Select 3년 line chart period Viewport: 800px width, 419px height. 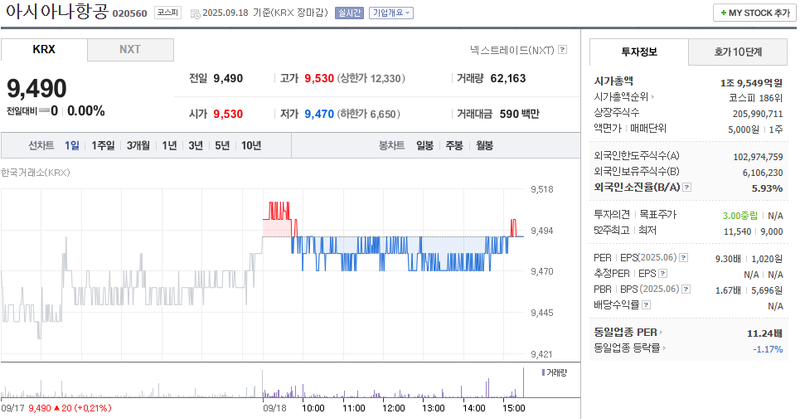tap(196, 145)
